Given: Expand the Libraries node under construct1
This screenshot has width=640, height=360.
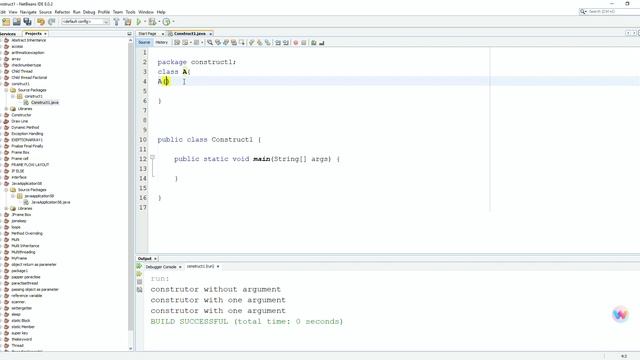Looking at the screenshot, I should 6,109.
